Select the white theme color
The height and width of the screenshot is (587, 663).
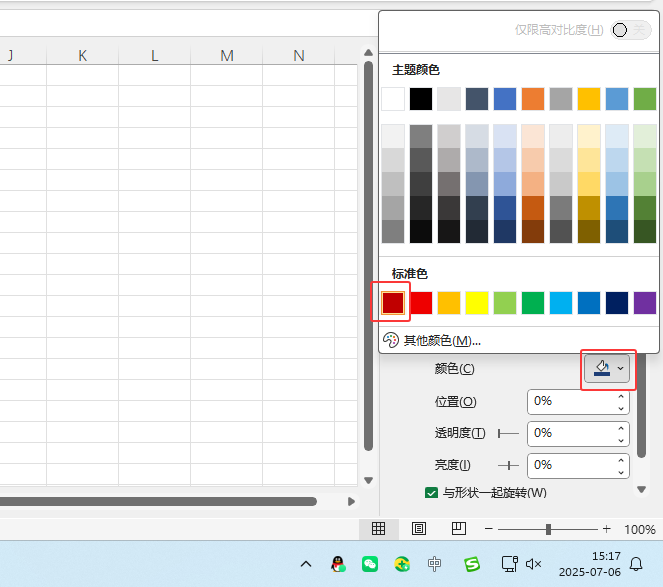pyautogui.click(x=393, y=99)
